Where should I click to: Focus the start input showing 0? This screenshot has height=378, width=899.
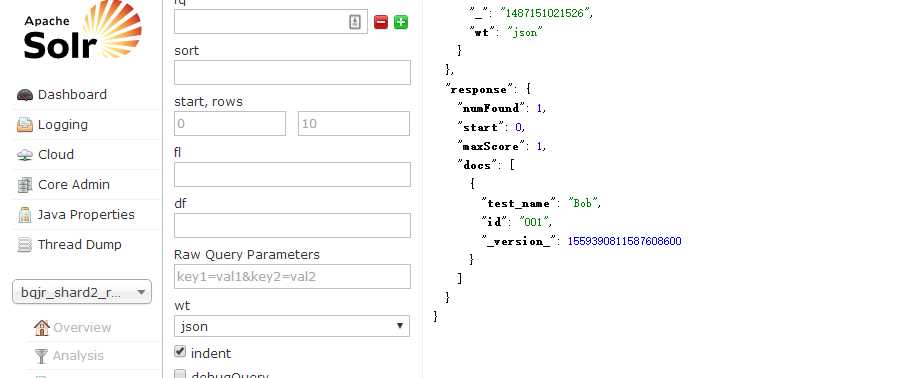(x=230, y=123)
